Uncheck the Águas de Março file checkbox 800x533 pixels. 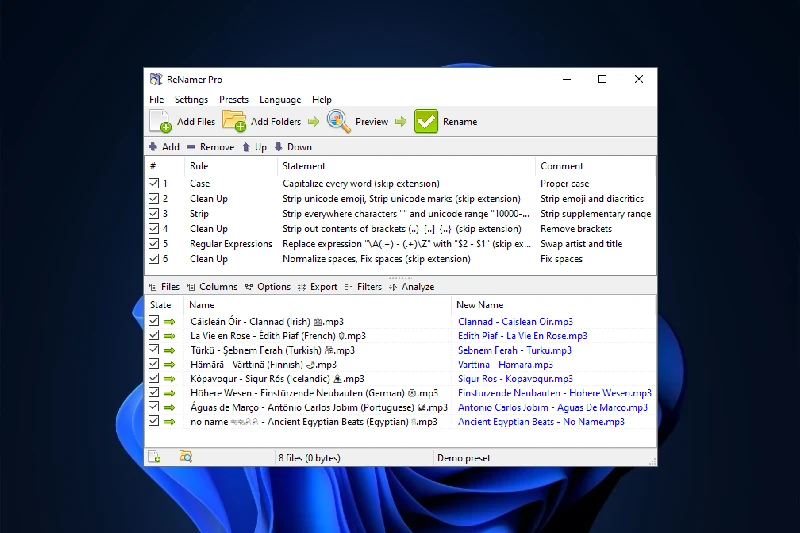point(154,407)
